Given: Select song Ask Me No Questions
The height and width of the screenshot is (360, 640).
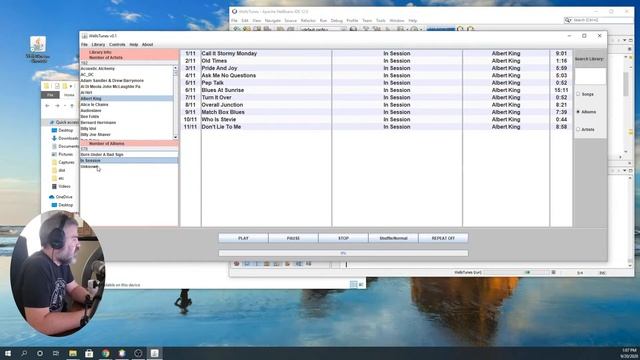Looking at the screenshot, I should tap(229, 76).
